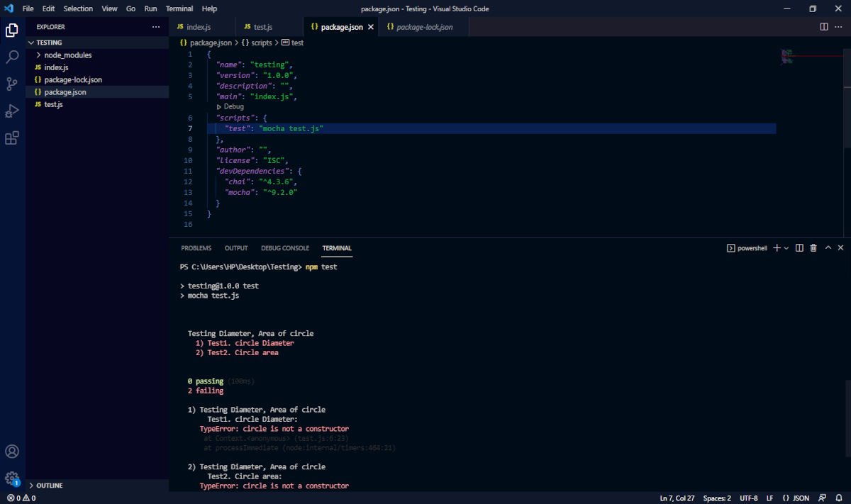Switch to the PROBLEMS panel tab
851x504 pixels.
pos(196,248)
